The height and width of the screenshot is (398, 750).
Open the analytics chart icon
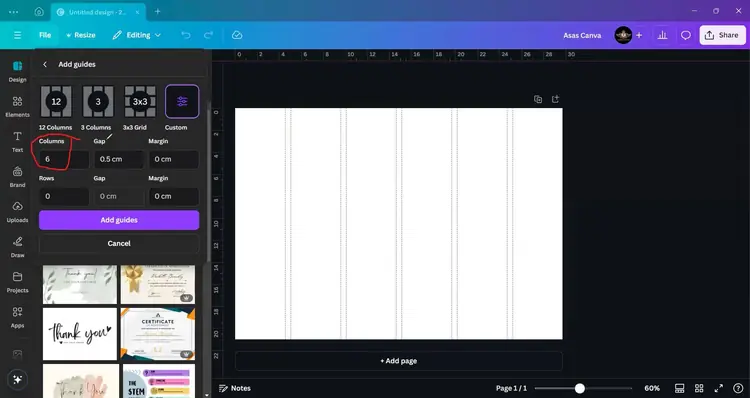coord(662,35)
